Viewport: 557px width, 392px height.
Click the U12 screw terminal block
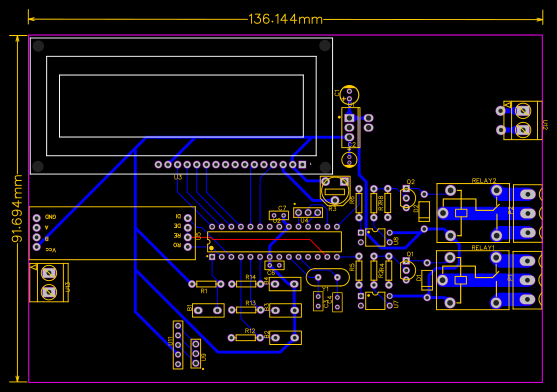pos(522,120)
